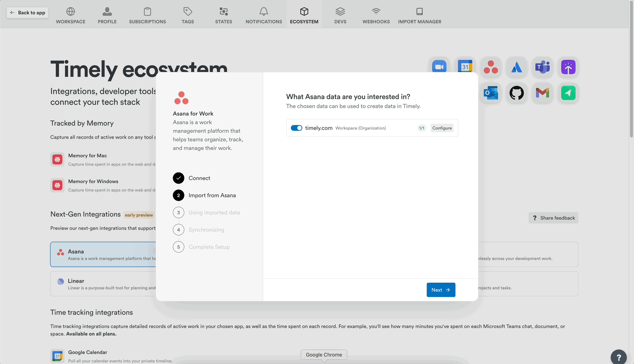
Task: Switch to the Notifications tab
Action: pyautogui.click(x=264, y=16)
